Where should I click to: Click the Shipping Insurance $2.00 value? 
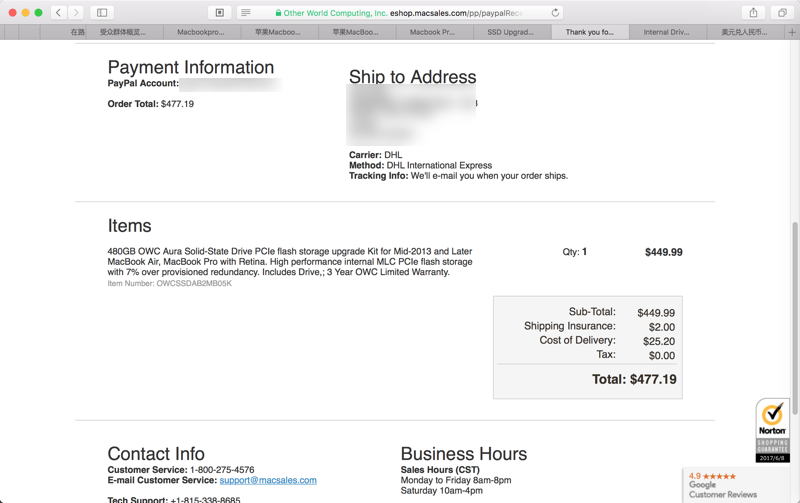[x=662, y=327]
